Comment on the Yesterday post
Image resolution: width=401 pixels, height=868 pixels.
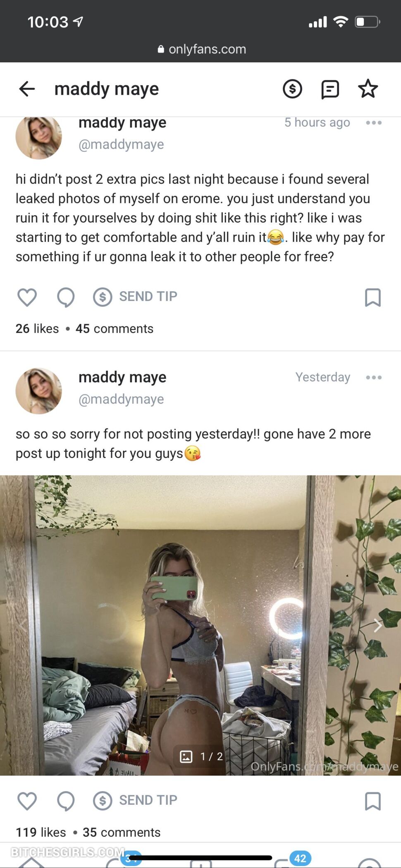66,801
